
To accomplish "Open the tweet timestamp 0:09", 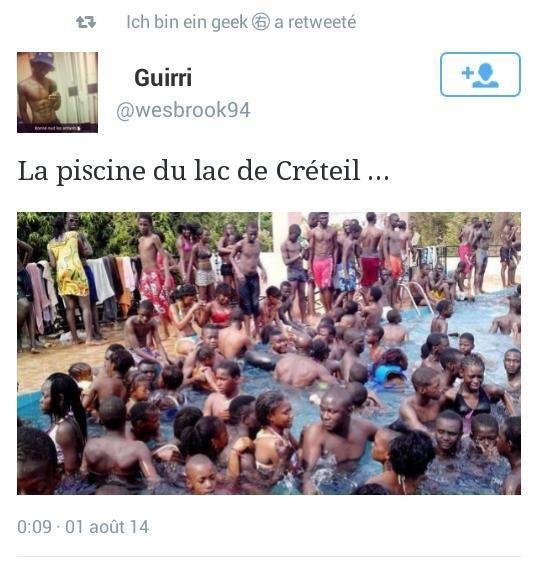I will coord(34,527).
